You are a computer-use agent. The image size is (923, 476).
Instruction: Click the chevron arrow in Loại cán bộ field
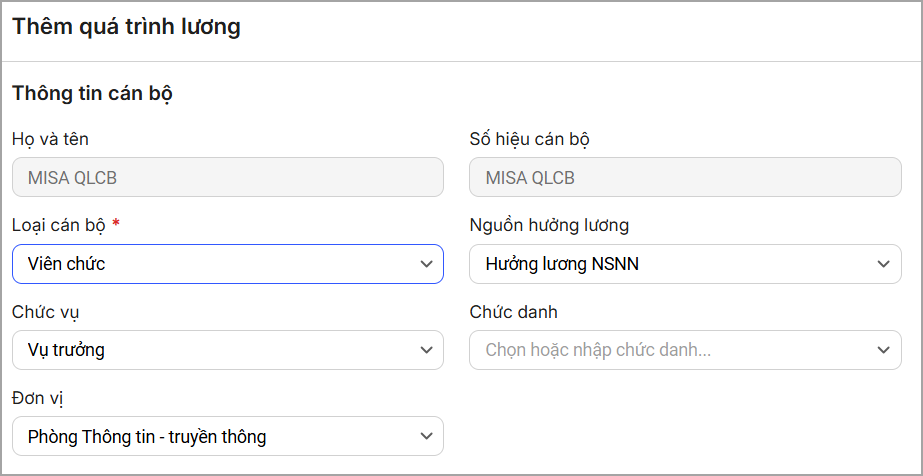tap(425, 264)
